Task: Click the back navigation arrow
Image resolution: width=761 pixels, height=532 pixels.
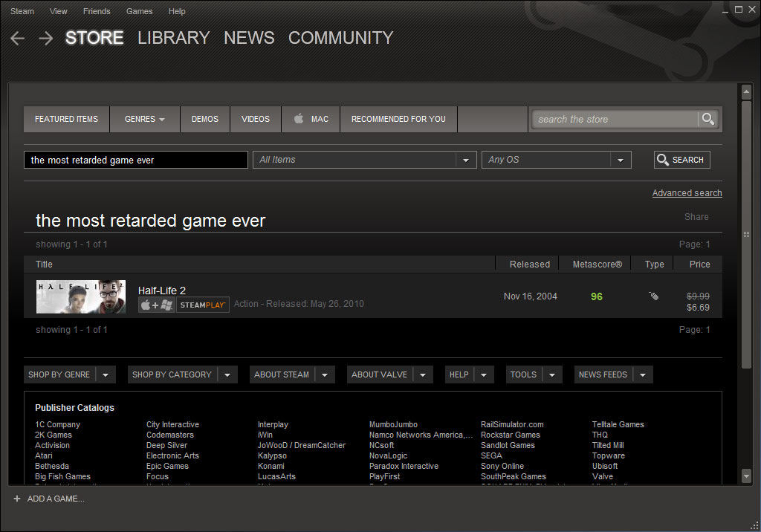Action: 17,39
